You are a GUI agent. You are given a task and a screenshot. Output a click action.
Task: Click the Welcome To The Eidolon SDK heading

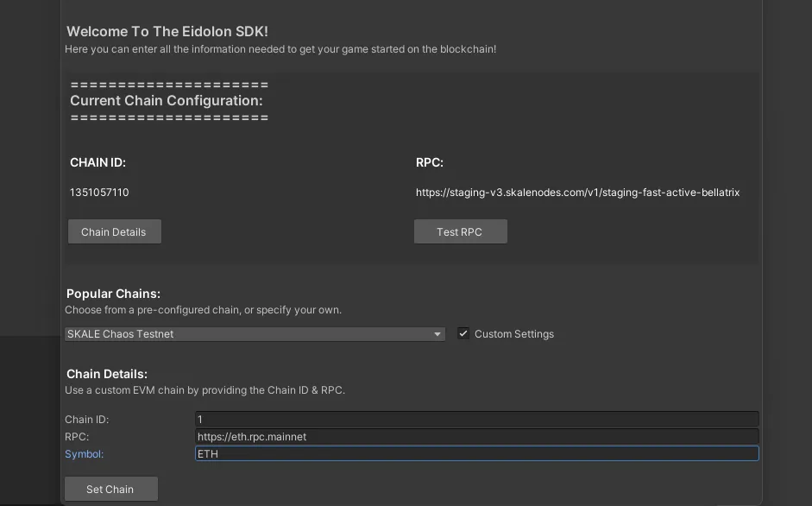(167, 31)
